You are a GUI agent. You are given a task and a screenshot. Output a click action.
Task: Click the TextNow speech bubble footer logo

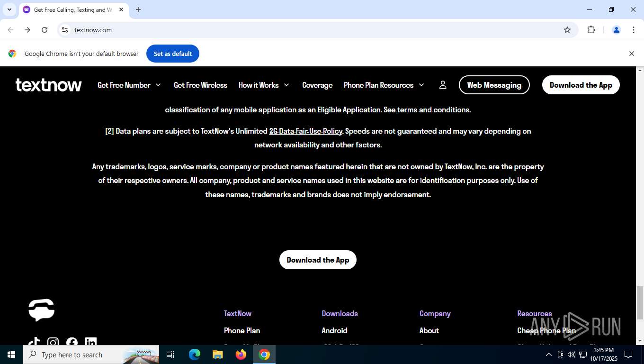(x=42, y=310)
